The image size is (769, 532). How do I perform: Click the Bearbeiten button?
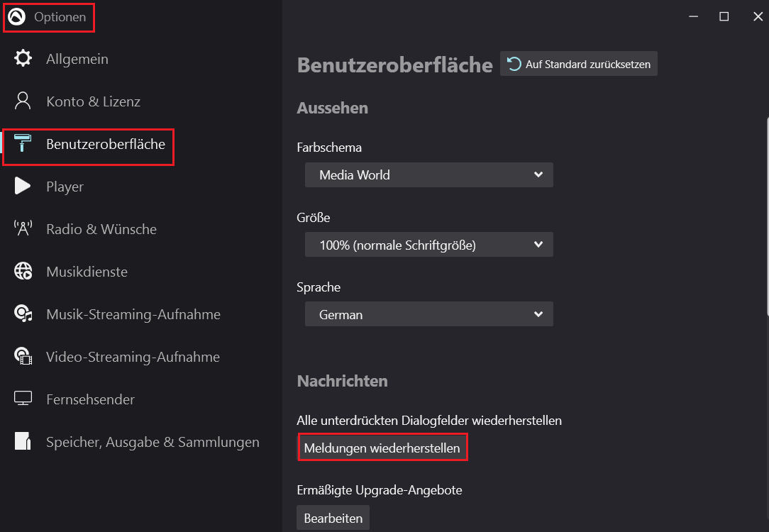333,518
